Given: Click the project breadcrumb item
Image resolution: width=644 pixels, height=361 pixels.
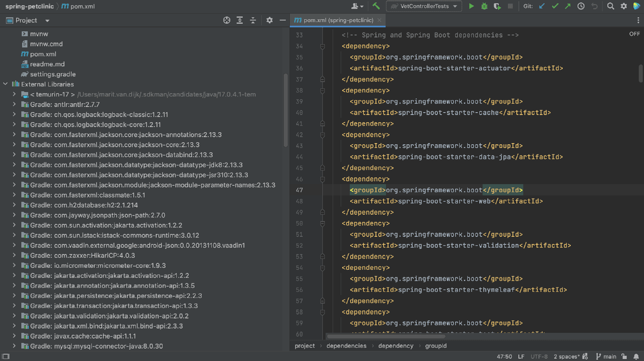Looking at the screenshot, I should click(305, 346).
